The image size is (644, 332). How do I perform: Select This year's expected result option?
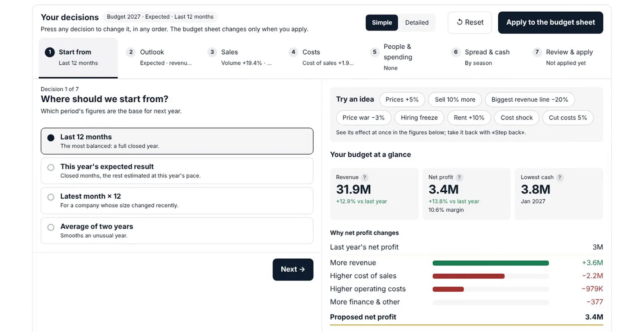click(x=177, y=171)
